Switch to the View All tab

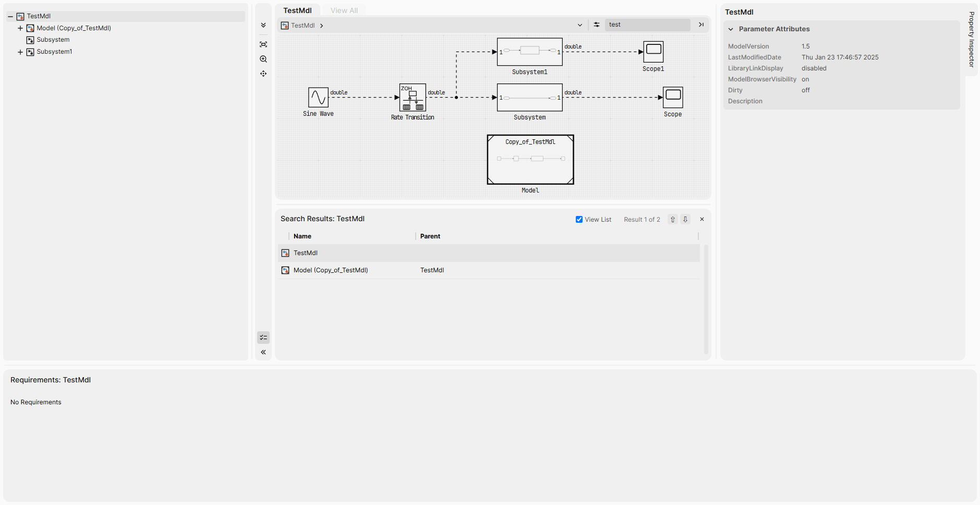click(344, 10)
